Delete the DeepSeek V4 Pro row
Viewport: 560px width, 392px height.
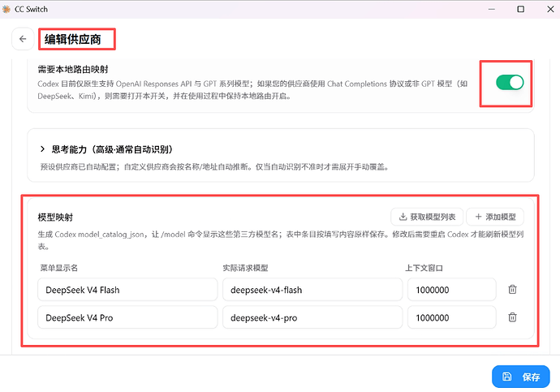(x=512, y=317)
